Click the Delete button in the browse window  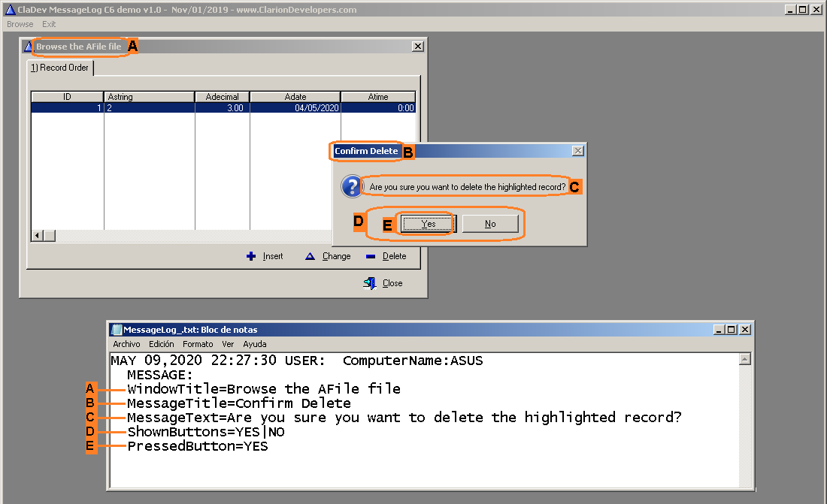coord(386,256)
